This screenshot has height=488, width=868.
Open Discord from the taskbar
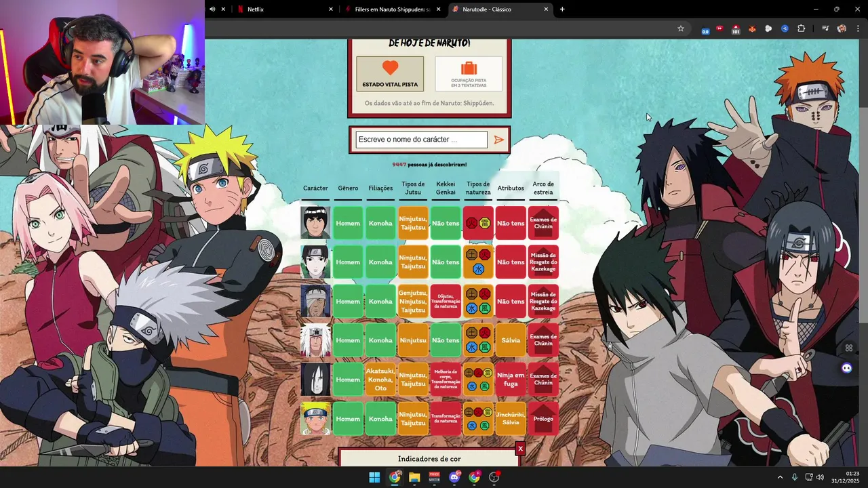tap(454, 477)
